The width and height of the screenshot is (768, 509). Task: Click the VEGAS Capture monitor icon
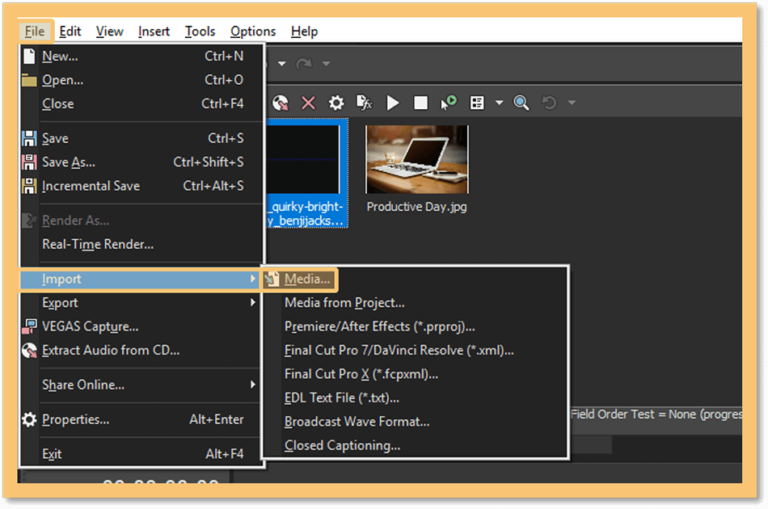coord(29,326)
